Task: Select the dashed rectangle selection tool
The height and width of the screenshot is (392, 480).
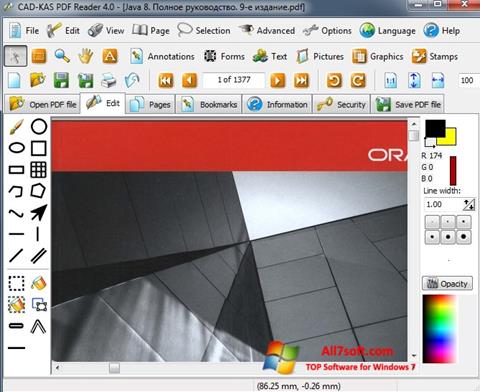Action: pyautogui.click(x=16, y=283)
